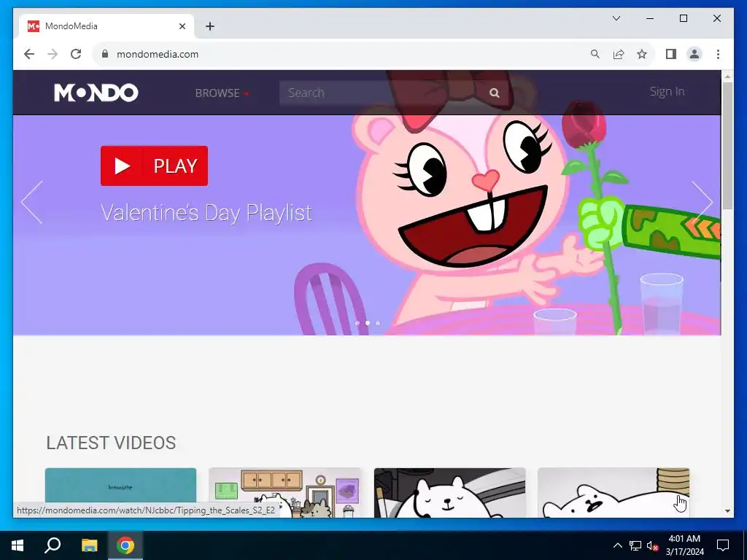The image size is (747, 560).
Task: Select the MondoMedia browser tab
Action: tap(107, 26)
